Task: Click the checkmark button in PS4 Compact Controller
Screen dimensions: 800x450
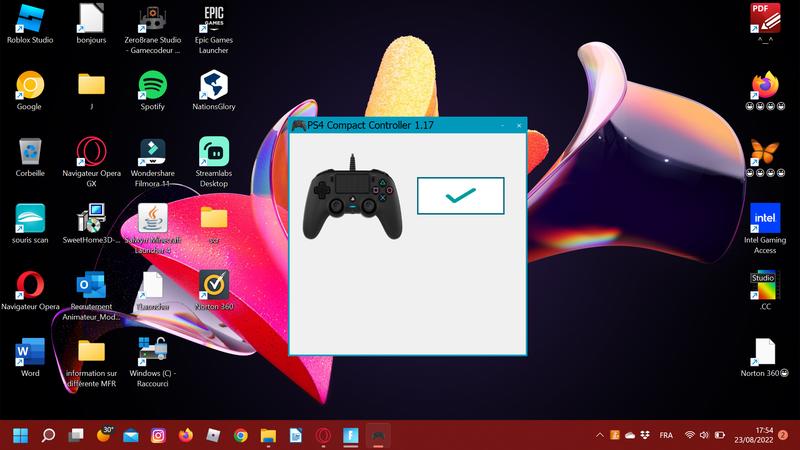Action: pos(460,195)
